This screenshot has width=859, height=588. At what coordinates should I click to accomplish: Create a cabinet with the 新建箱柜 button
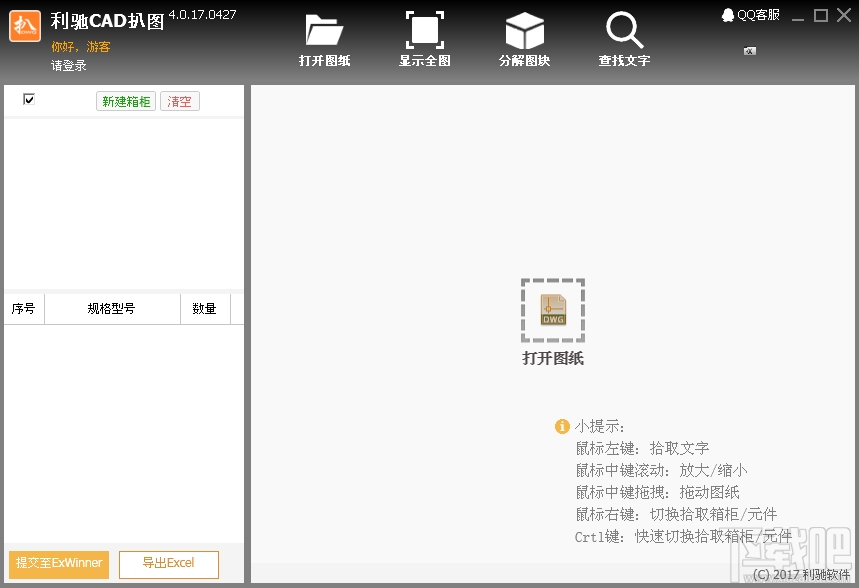(125, 100)
